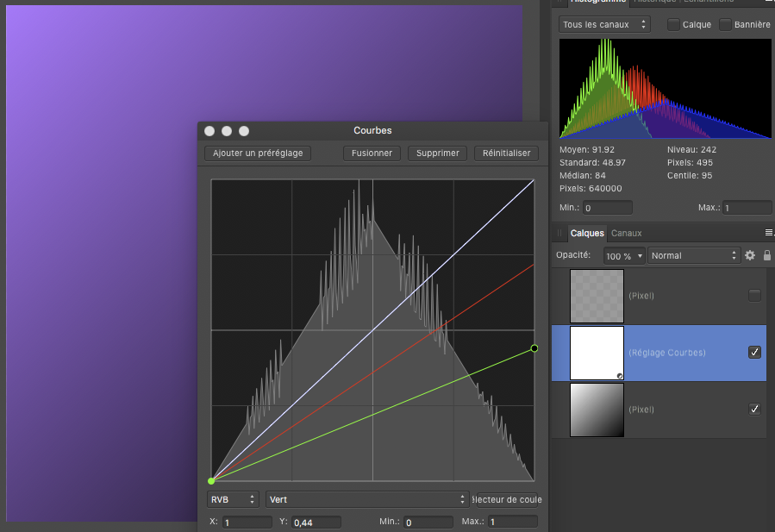
Task: Click the Max. field in Courbes dialog
Action: point(513,523)
